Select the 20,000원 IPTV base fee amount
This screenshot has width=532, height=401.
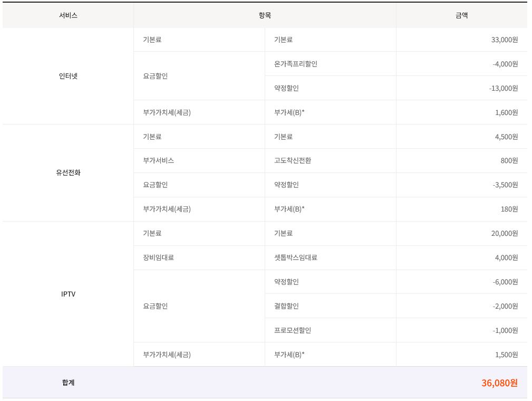(x=504, y=233)
